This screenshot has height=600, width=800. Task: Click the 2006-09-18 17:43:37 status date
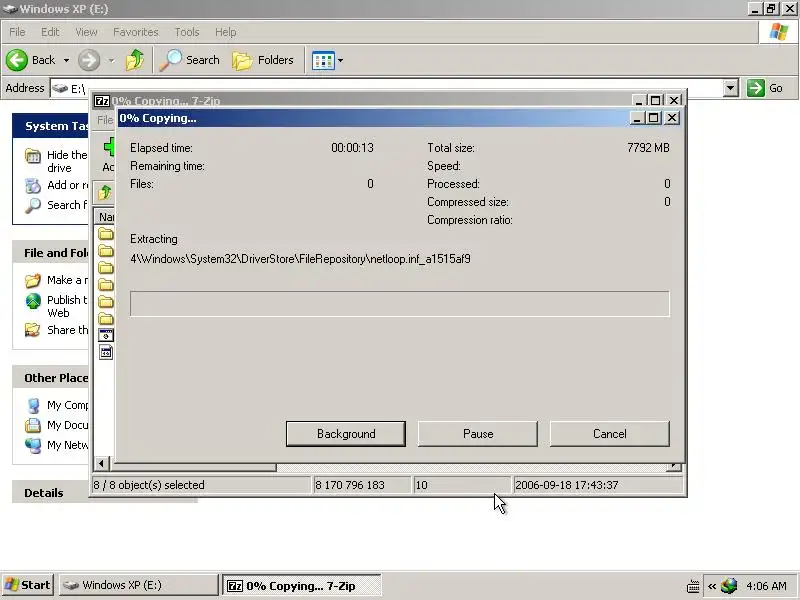[x=598, y=485]
